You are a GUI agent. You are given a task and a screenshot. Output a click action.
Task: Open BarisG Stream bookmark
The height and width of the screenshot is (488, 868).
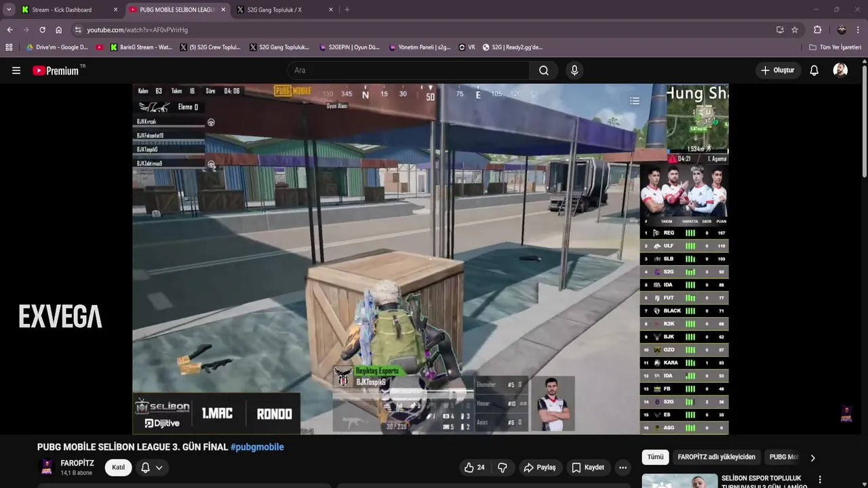point(140,47)
